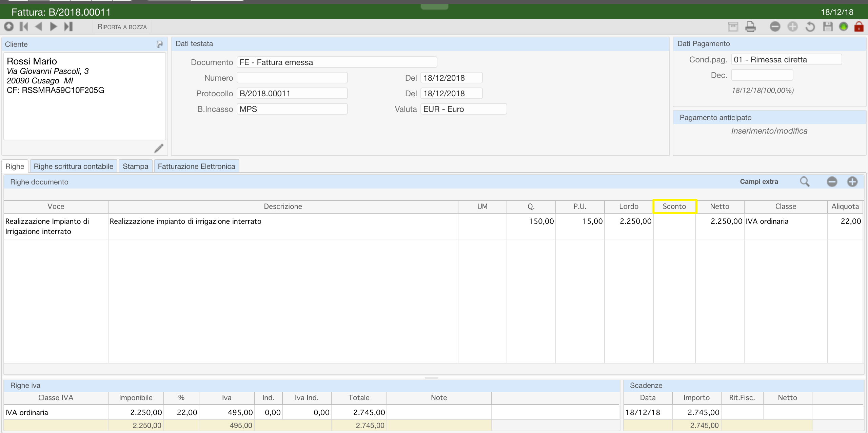Image resolution: width=868 pixels, height=433 pixels.
Task: Click the Lordo cell 2.250,00
Action: tap(629, 226)
